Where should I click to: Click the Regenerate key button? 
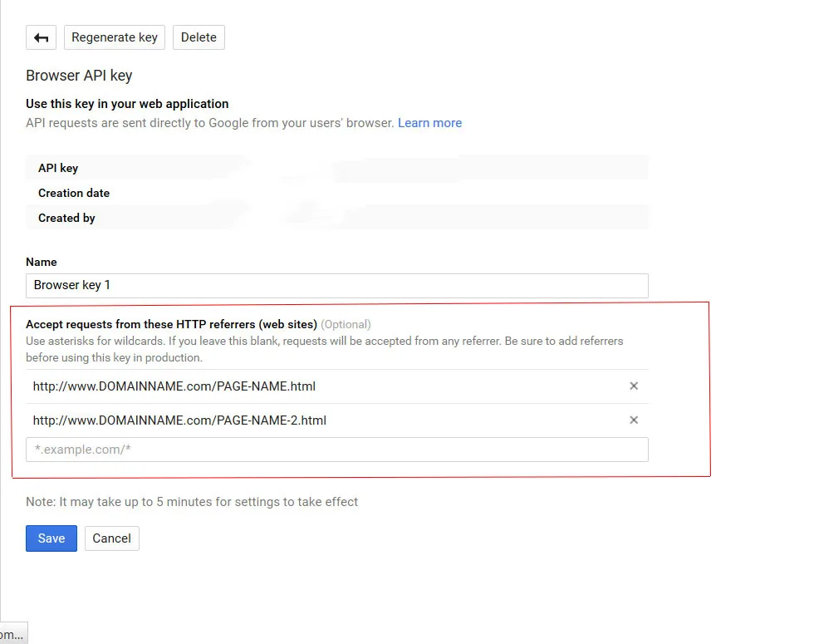pos(115,37)
